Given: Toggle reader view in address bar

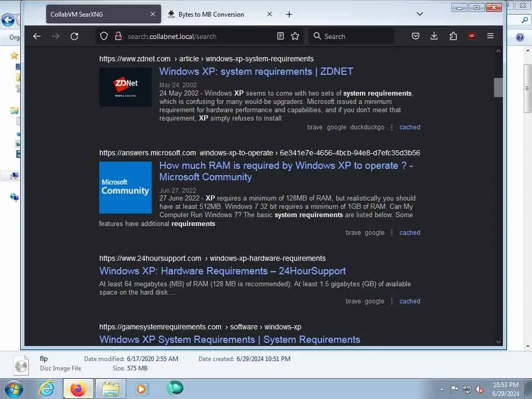Looking at the screenshot, I should [x=280, y=36].
